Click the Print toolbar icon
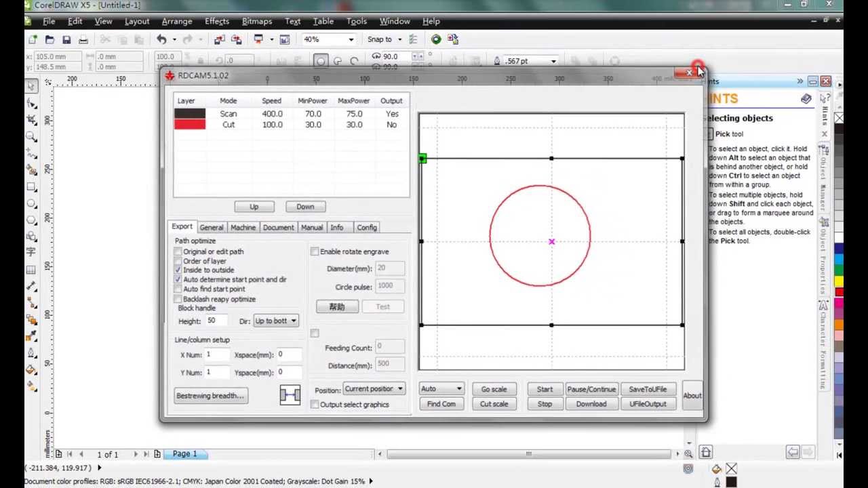The image size is (868, 488). [x=83, y=39]
